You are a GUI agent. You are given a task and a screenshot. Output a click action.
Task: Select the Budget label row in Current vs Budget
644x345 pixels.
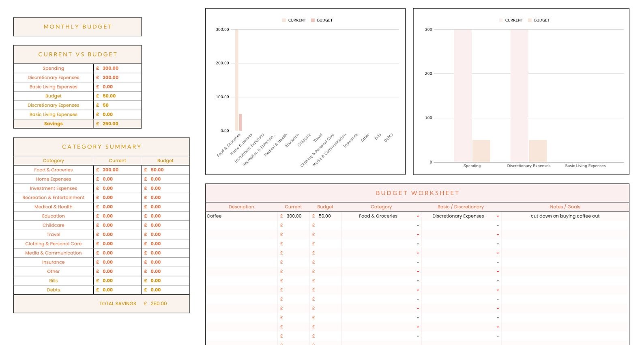[54, 96]
